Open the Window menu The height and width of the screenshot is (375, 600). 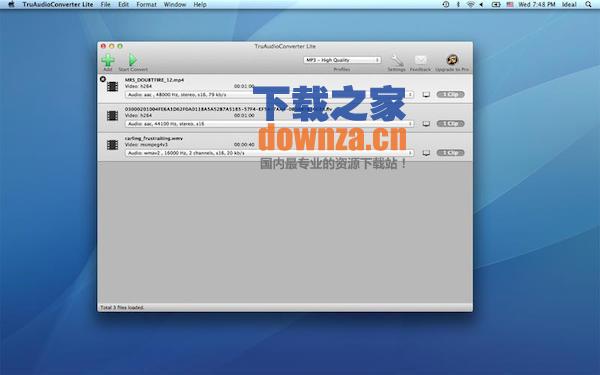175,5
